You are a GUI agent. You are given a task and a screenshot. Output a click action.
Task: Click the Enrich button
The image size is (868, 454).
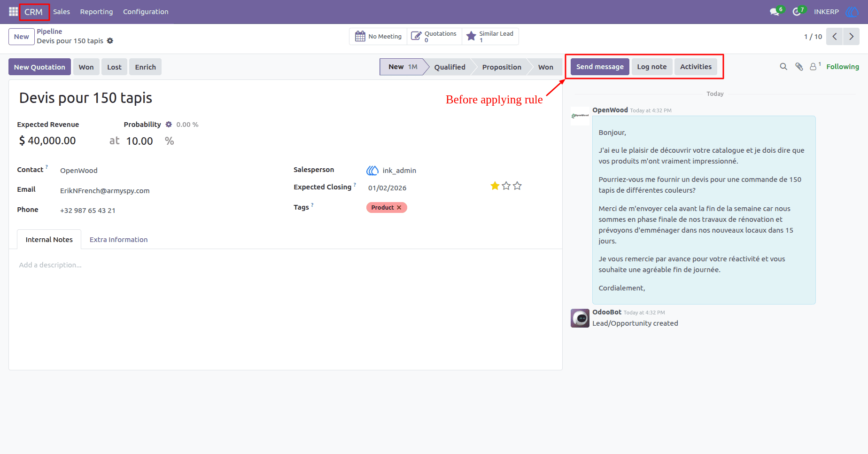click(x=146, y=67)
